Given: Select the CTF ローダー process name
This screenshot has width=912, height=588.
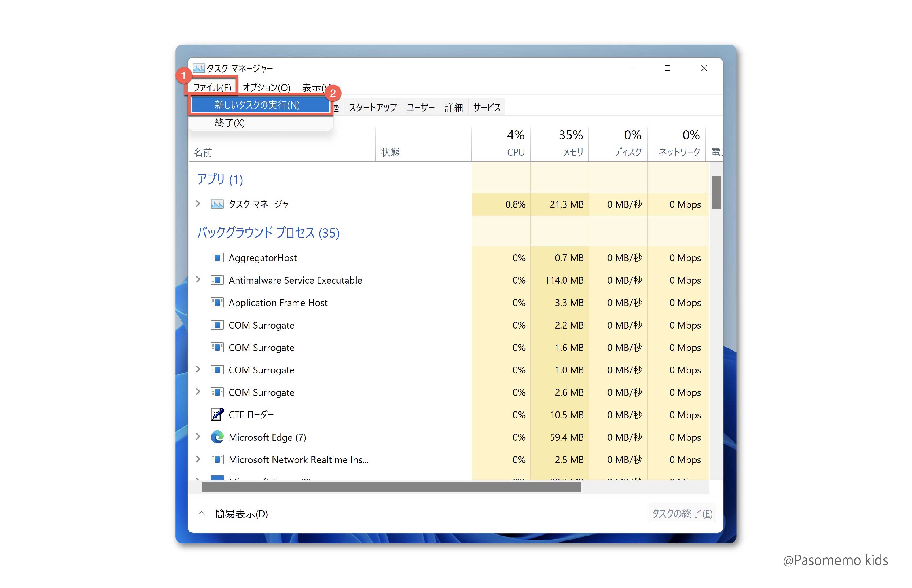Looking at the screenshot, I should (x=251, y=415).
